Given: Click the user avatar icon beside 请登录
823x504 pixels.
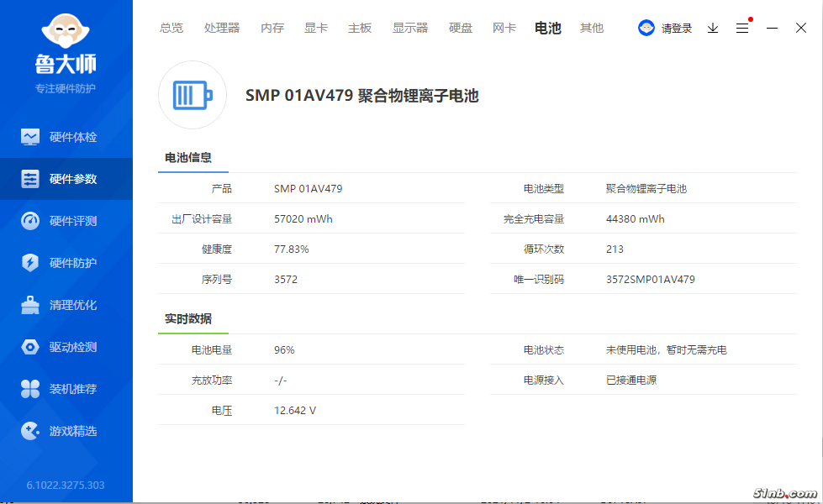Looking at the screenshot, I should click(x=646, y=28).
